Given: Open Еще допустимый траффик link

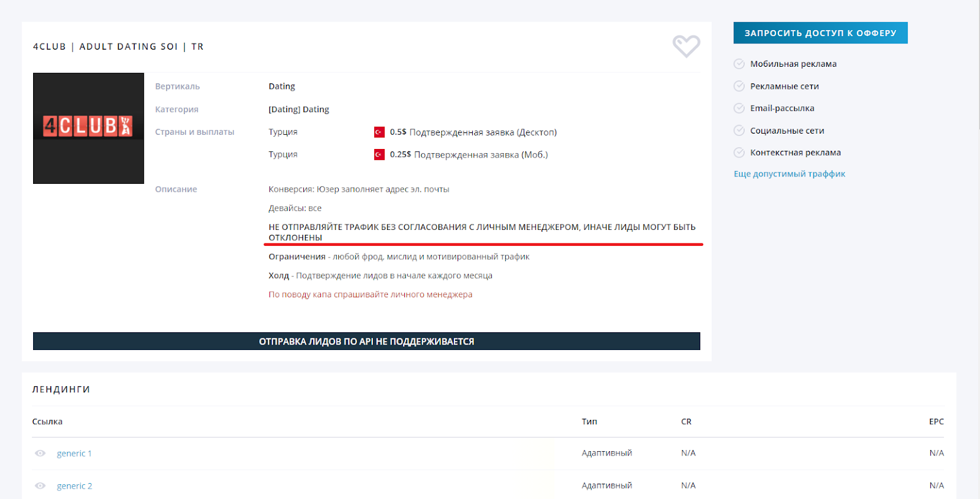Looking at the screenshot, I should coord(790,174).
